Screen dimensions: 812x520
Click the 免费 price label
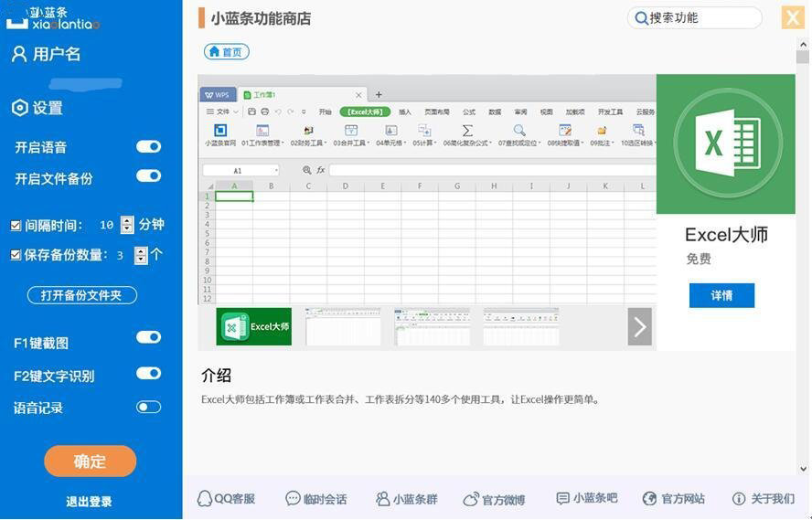coord(699,259)
